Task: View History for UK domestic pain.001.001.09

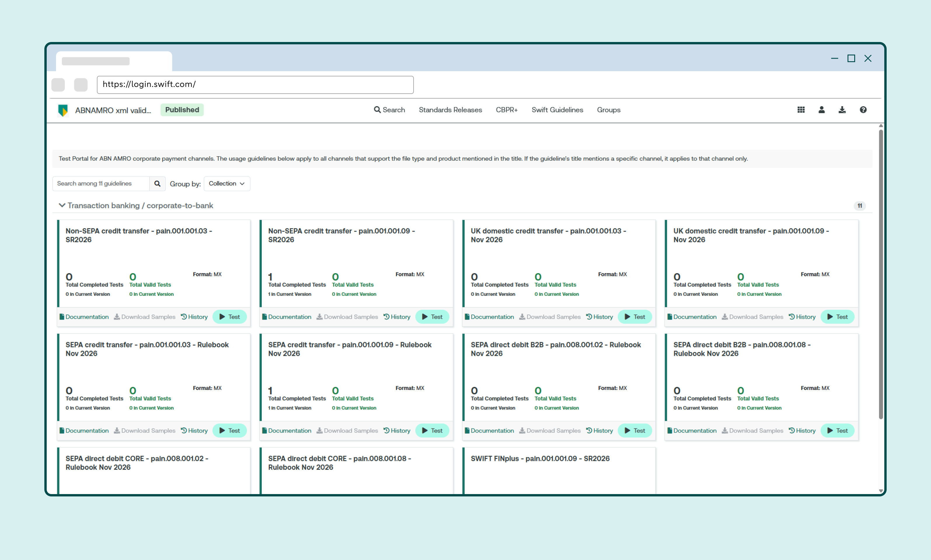Action: 802,316
